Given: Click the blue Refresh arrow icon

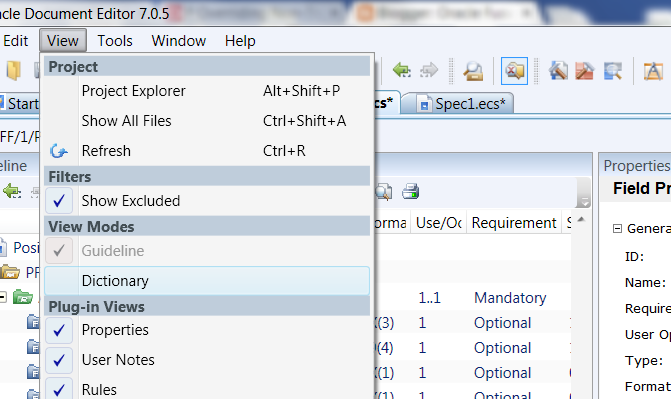Looking at the screenshot, I should [59, 151].
